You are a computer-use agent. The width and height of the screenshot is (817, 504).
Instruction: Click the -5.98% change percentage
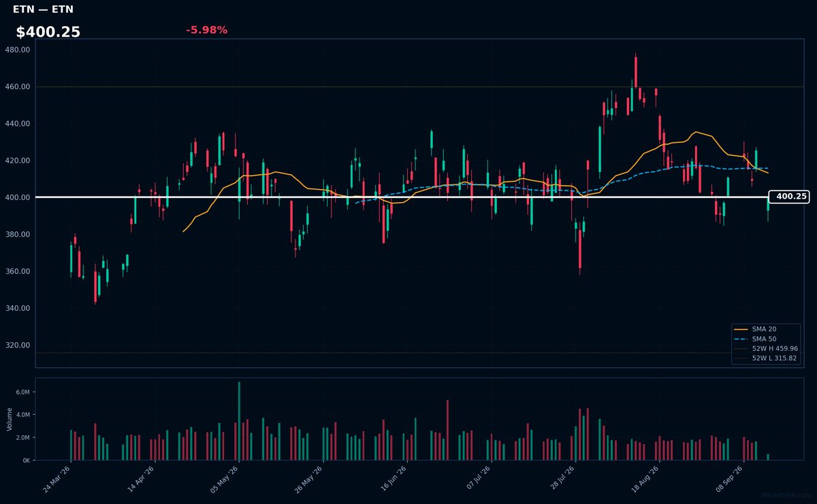tap(207, 30)
